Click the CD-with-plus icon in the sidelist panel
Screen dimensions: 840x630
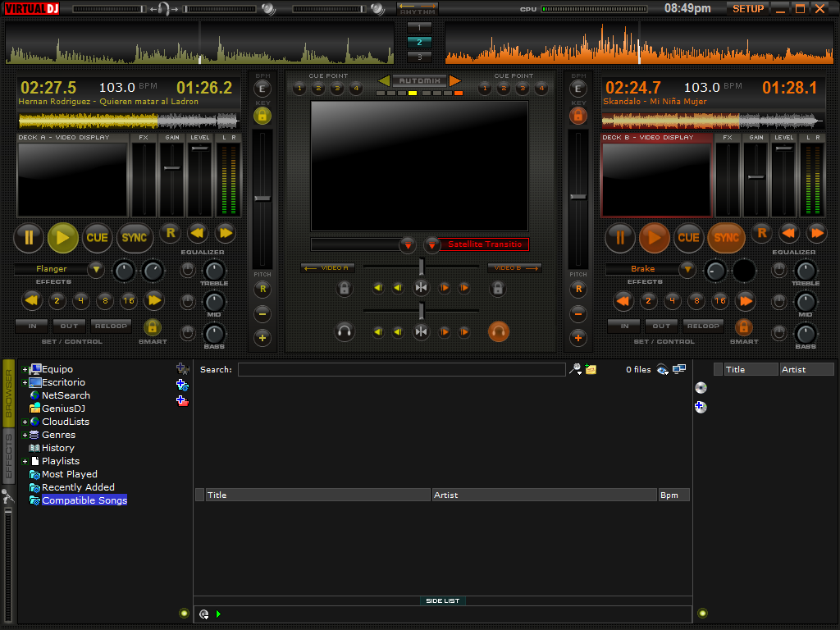[700, 407]
